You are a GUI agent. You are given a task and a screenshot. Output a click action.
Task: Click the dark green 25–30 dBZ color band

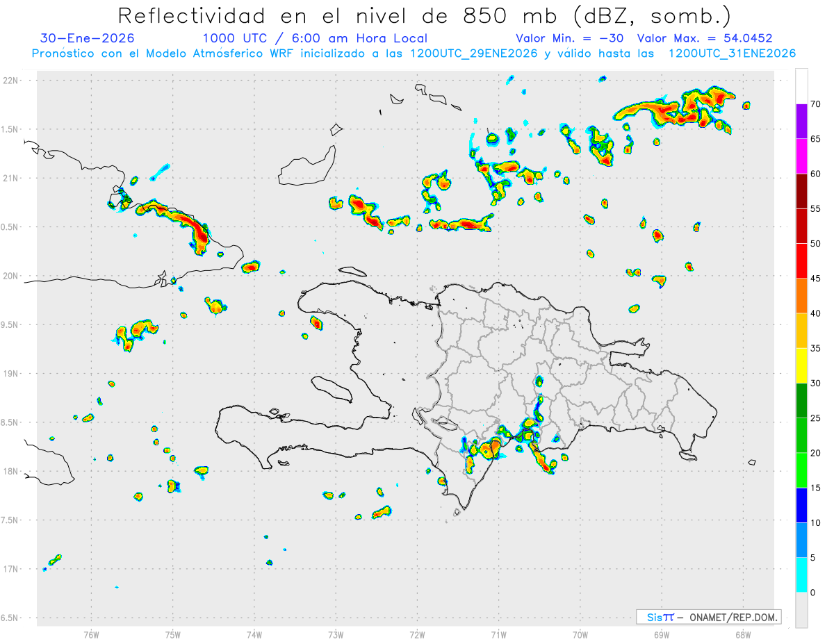tap(801, 401)
